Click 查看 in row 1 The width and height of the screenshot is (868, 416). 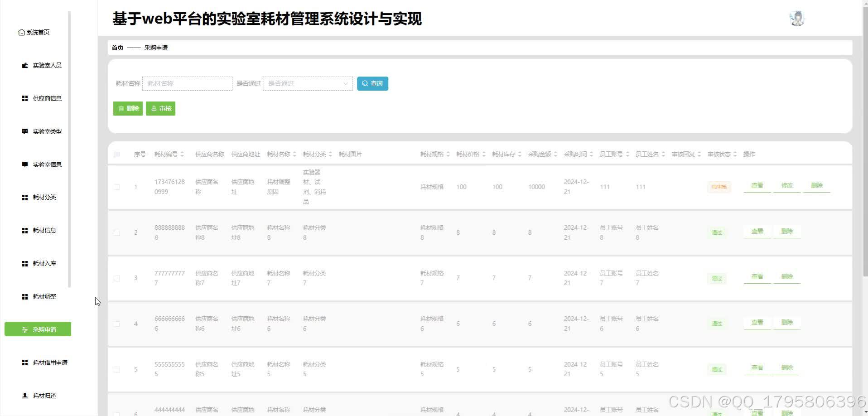757,186
